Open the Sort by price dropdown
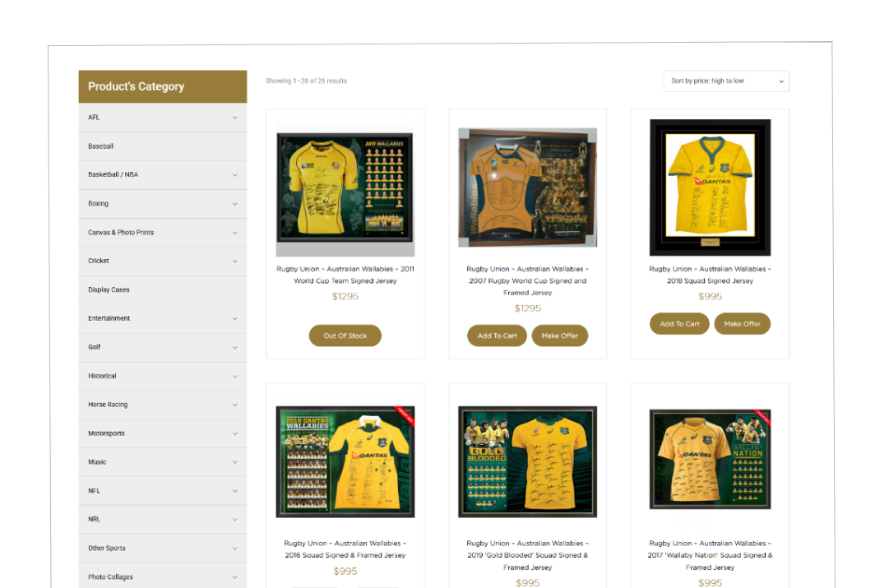The height and width of the screenshot is (588, 889). tap(725, 81)
